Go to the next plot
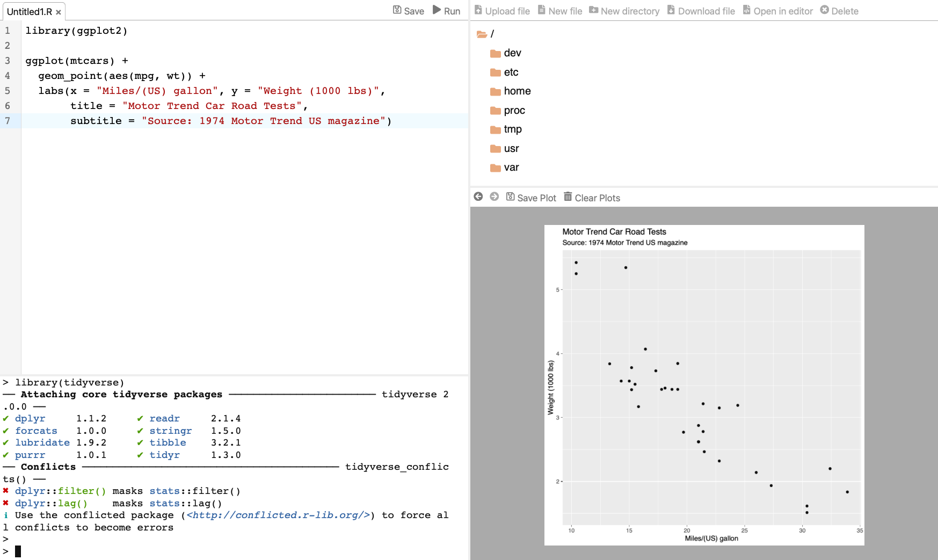Screen dimensions: 938x560 click(495, 197)
